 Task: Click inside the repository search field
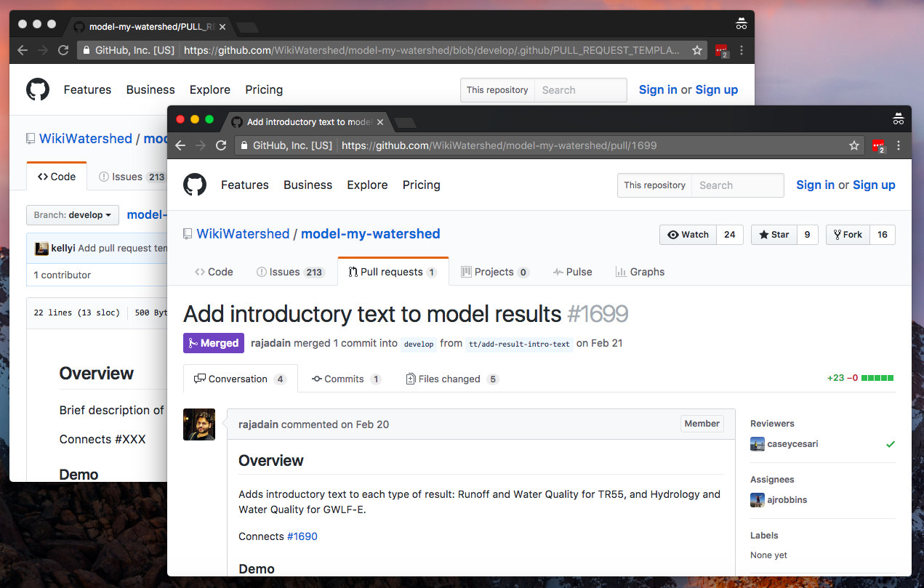coord(737,185)
